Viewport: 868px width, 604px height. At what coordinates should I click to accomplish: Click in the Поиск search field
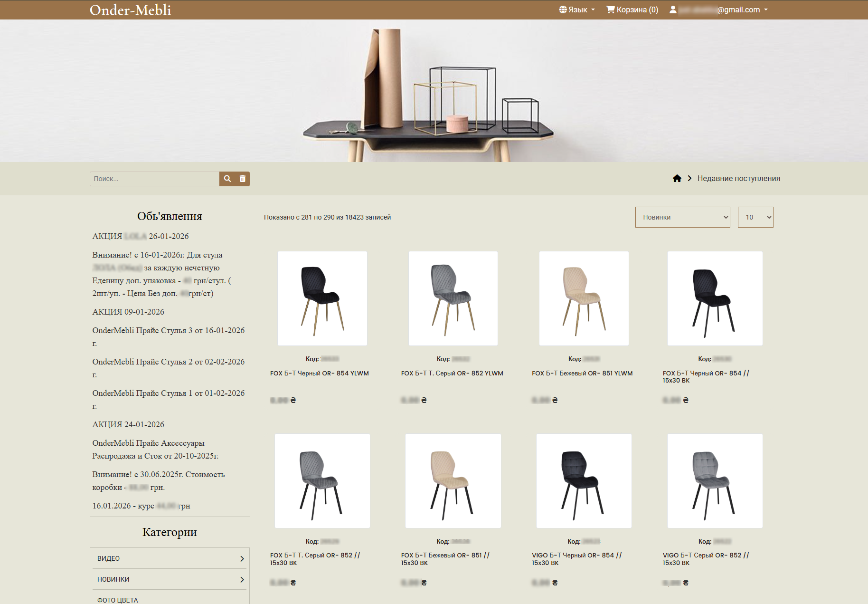[x=154, y=179]
